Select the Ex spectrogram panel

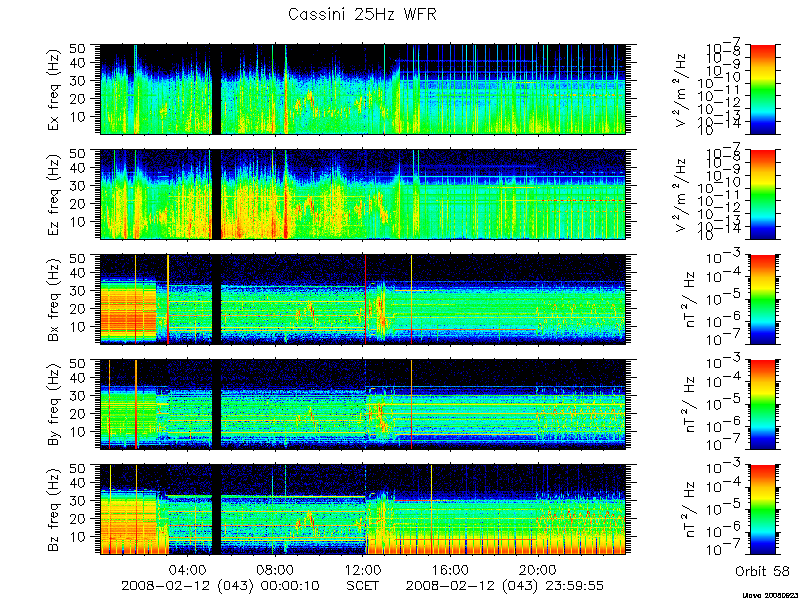[363, 89]
